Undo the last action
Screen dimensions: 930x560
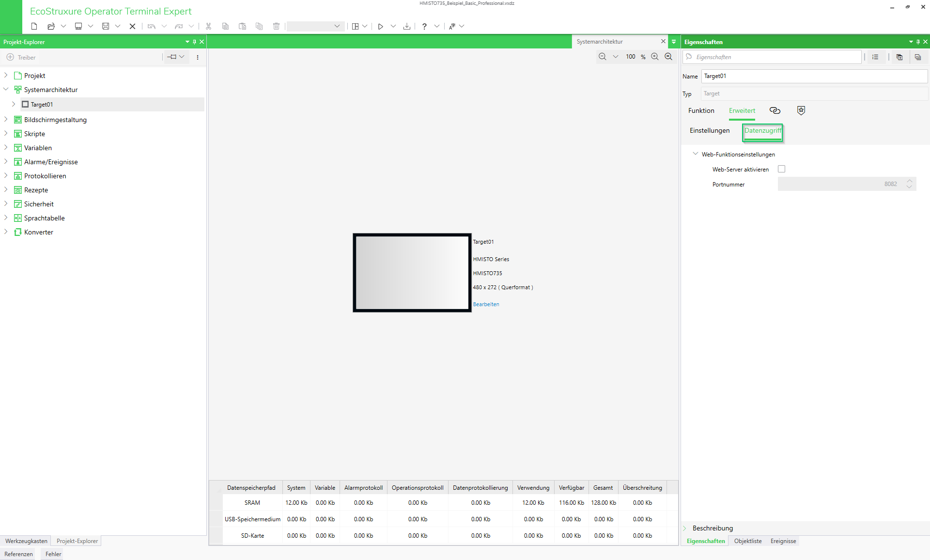click(152, 26)
